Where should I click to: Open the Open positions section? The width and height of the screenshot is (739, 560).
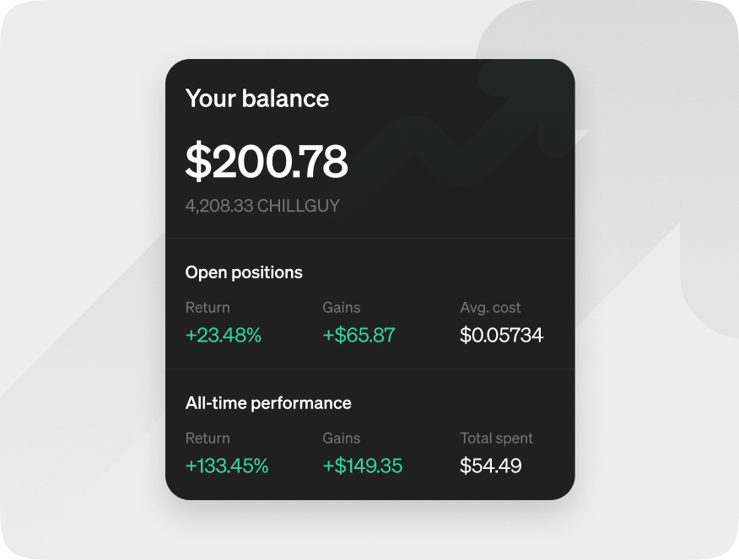point(244,272)
